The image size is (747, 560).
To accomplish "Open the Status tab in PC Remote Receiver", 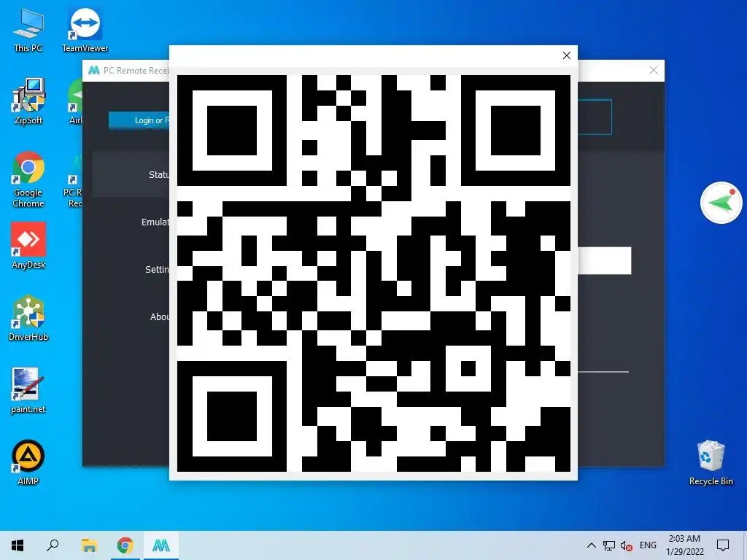I will coord(131,175).
